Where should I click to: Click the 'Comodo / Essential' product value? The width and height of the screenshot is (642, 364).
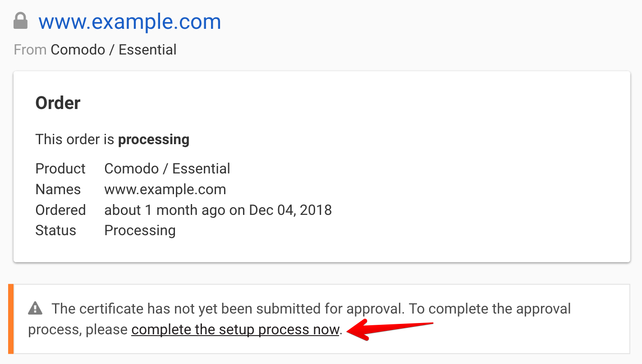click(x=167, y=168)
